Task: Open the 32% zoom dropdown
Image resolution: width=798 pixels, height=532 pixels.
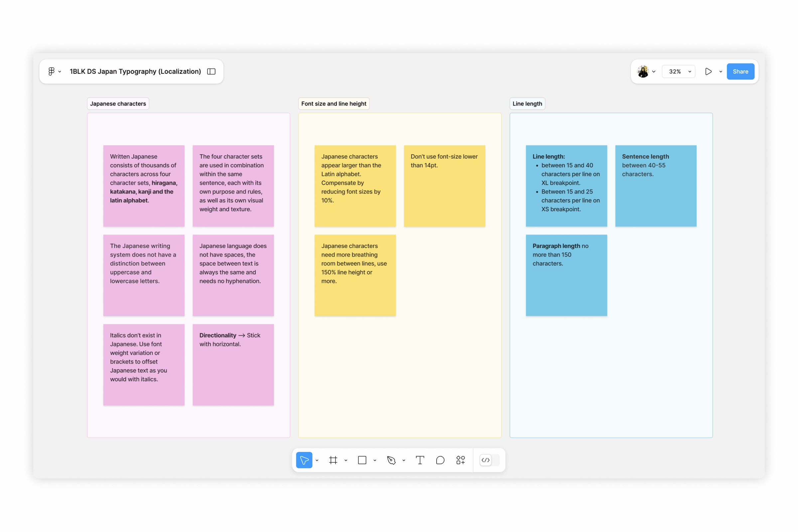Action: pos(679,71)
